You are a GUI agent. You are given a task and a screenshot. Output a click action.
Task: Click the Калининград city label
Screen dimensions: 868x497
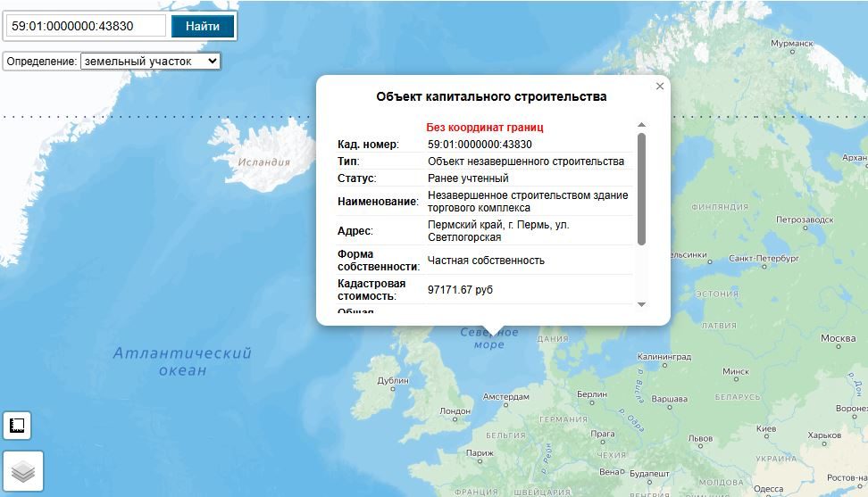pyautogui.click(x=664, y=357)
